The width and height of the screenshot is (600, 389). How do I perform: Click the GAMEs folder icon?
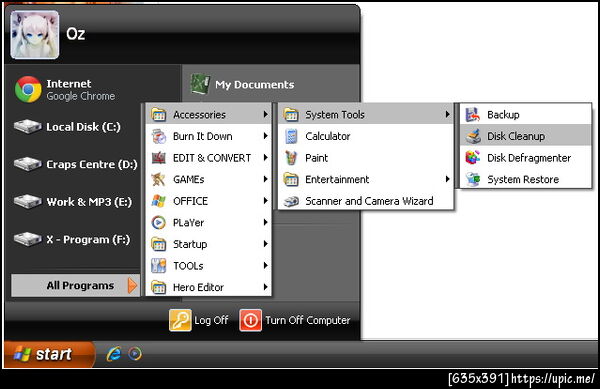pyautogui.click(x=158, y=179)
